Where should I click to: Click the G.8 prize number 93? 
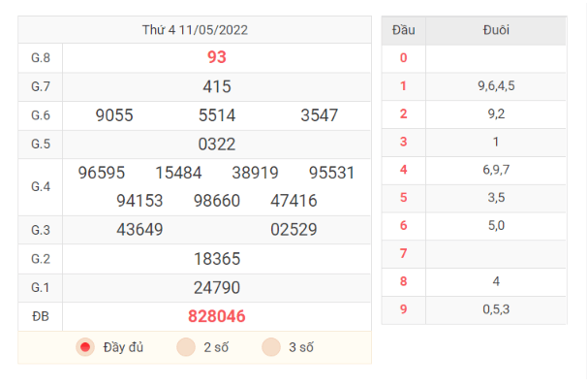pos(217,57)
